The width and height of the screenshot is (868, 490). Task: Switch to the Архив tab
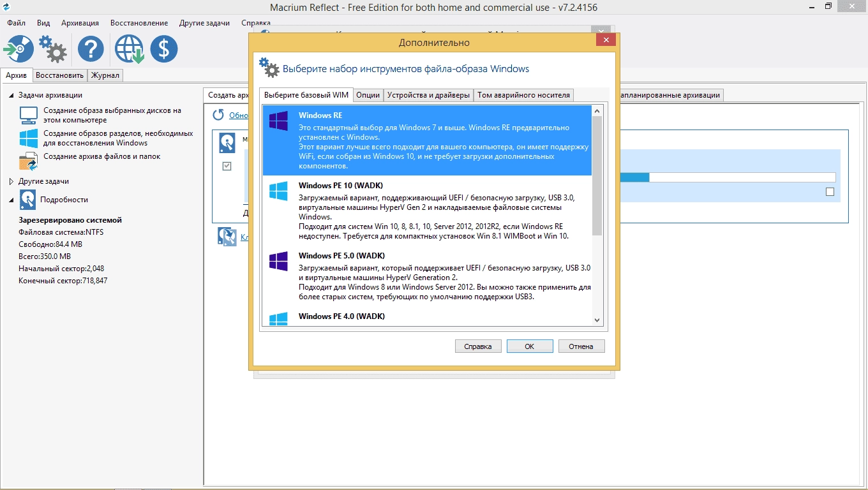[17, 75]
